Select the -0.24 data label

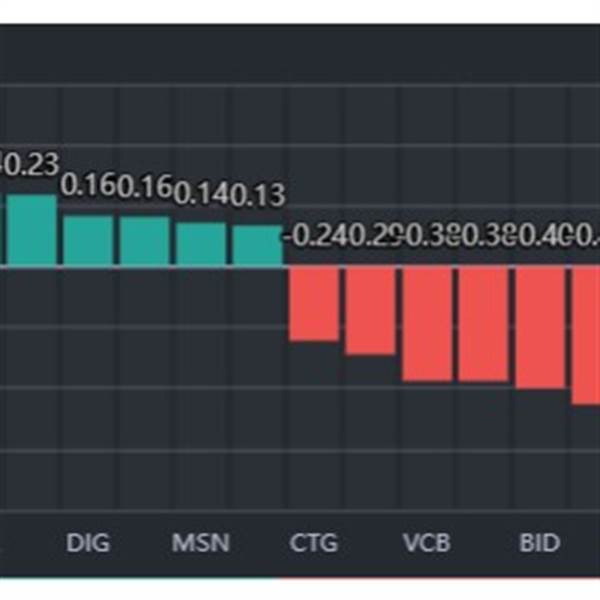click(x=313, y=236)
